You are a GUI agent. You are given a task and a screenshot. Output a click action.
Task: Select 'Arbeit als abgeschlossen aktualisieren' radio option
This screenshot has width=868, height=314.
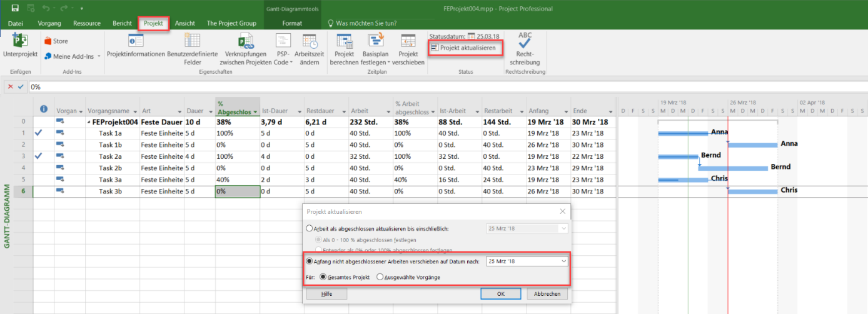click(x=309, y=229)
